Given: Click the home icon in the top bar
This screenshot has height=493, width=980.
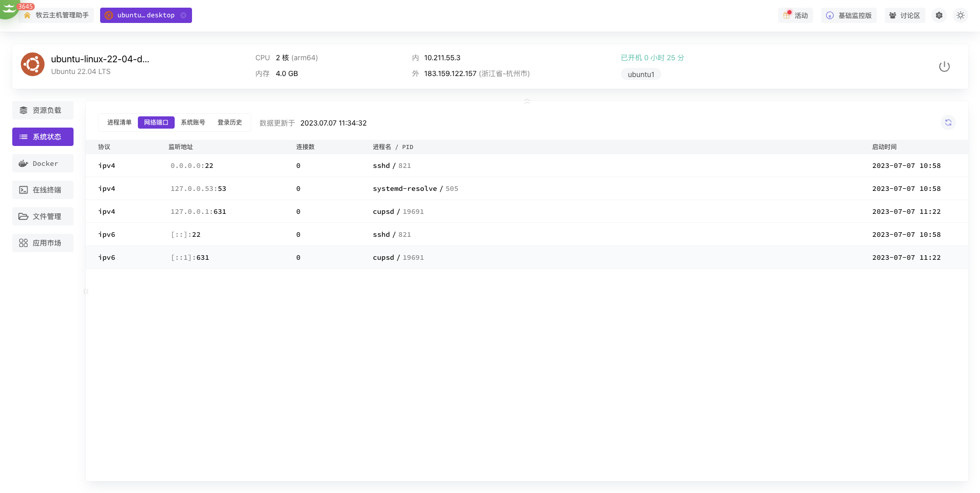Looking at the screenshot, I should pyautogui.click(x=27, y=15).
